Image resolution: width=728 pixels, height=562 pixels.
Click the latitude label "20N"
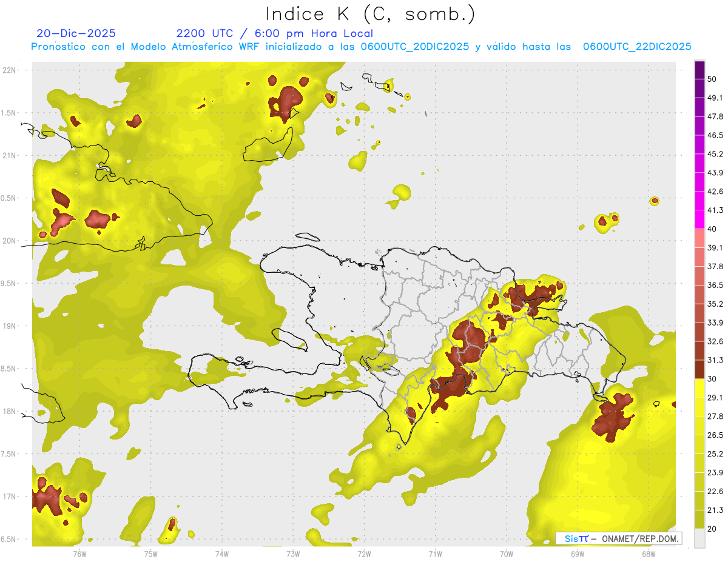coord(9,241)
